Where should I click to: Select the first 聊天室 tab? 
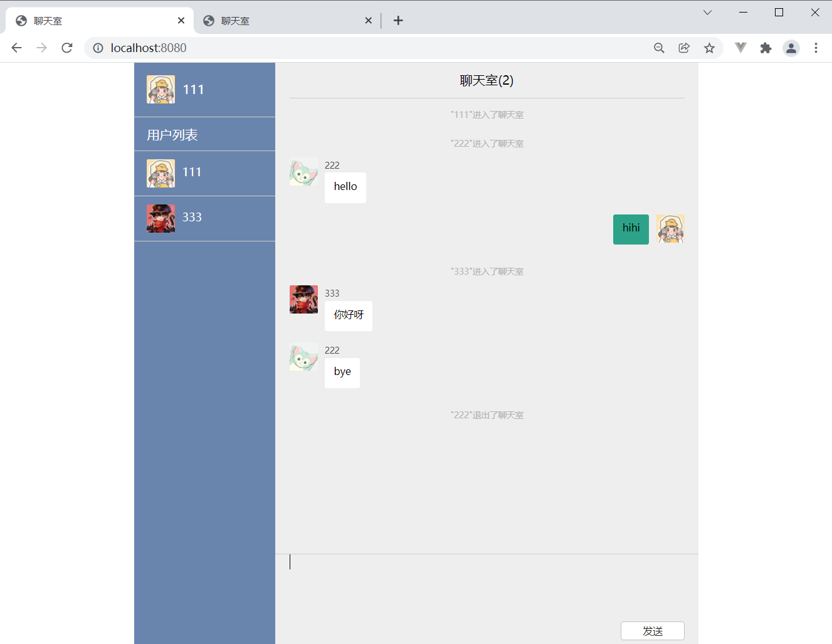tap(100, 21)
